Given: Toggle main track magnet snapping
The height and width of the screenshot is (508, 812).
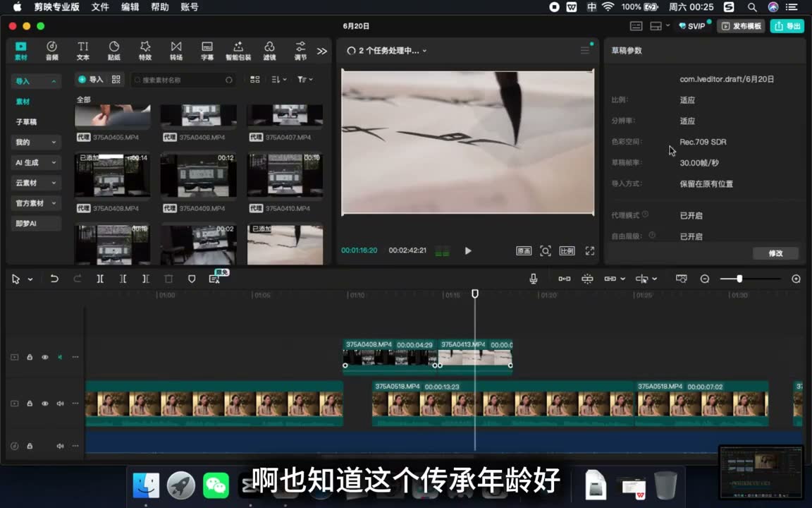Looking at the screenshot, I should pos(565,279).
